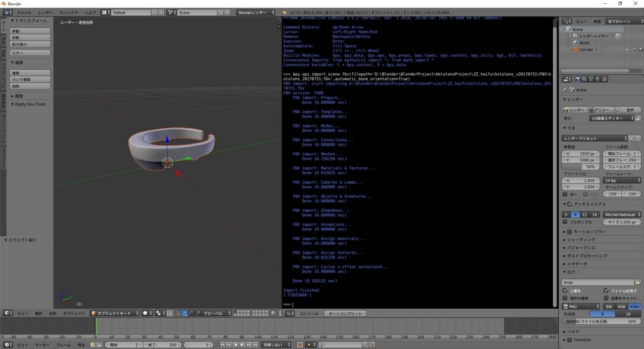Click the Audio (音声) render button
The height and width of the screenshot is (349, 644).
pyautogui.click(x=628, y=109)
